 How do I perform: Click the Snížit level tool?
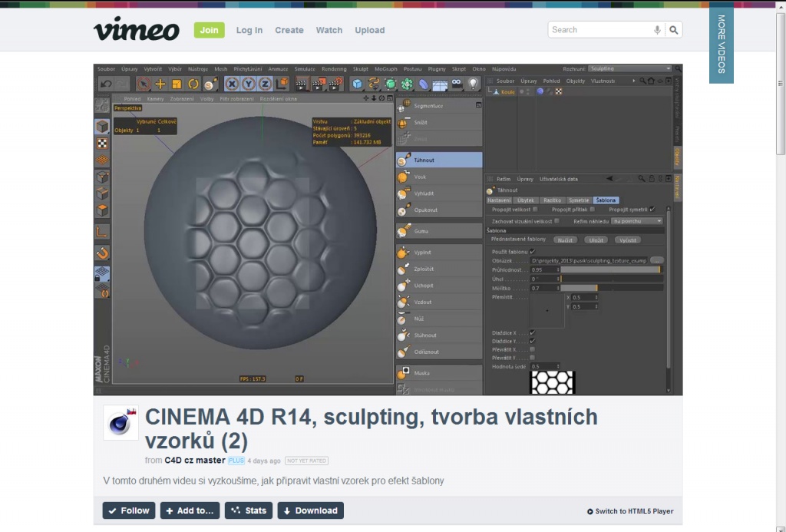[x=439, y=122]
